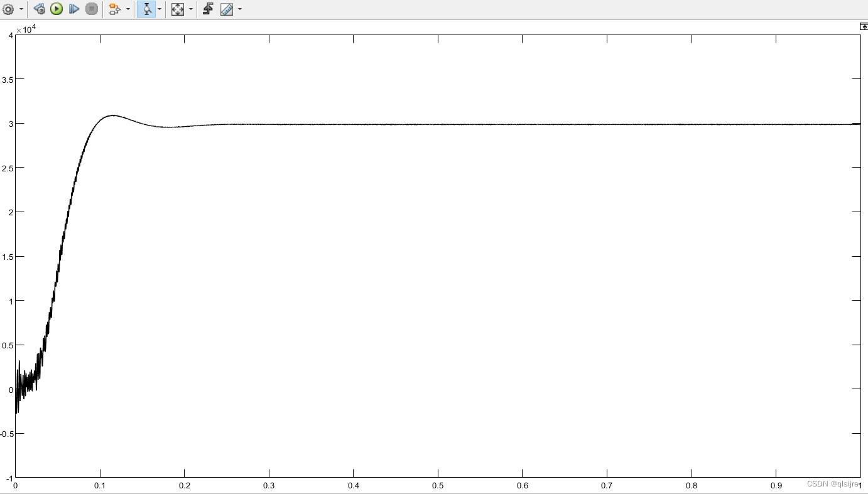Image resolution: width=868 pixels, height=494 pixels.
Task: Click the ×10⁴ exponent label
Action: (26, 29)
